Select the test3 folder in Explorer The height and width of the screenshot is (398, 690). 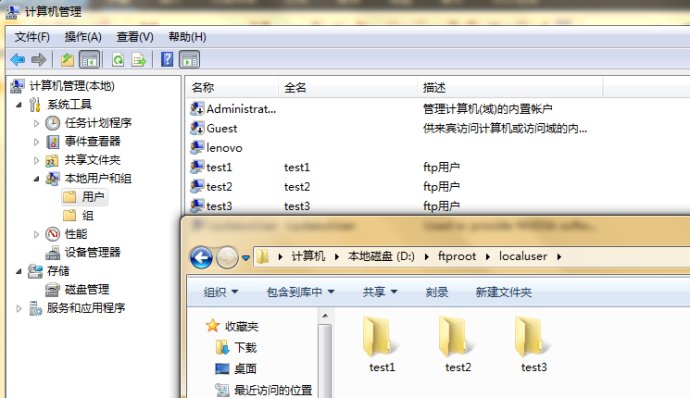coord(534,344)
